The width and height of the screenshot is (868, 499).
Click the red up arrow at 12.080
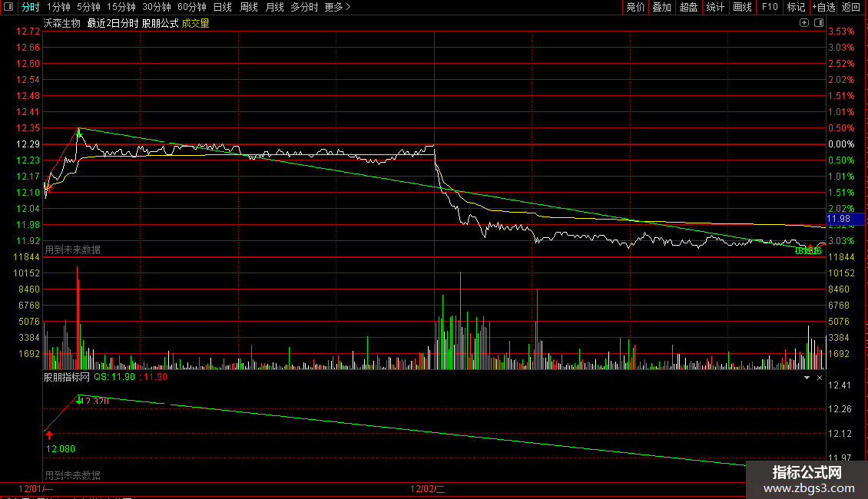pyautogui.click(x=48, y=435)
